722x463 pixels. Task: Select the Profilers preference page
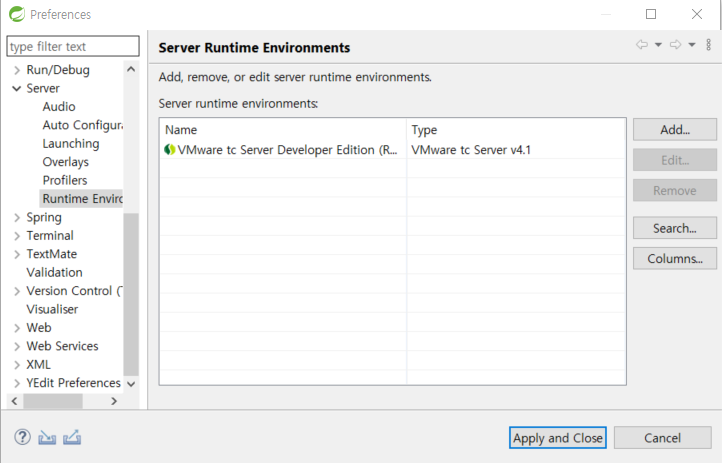coord(65,180)
